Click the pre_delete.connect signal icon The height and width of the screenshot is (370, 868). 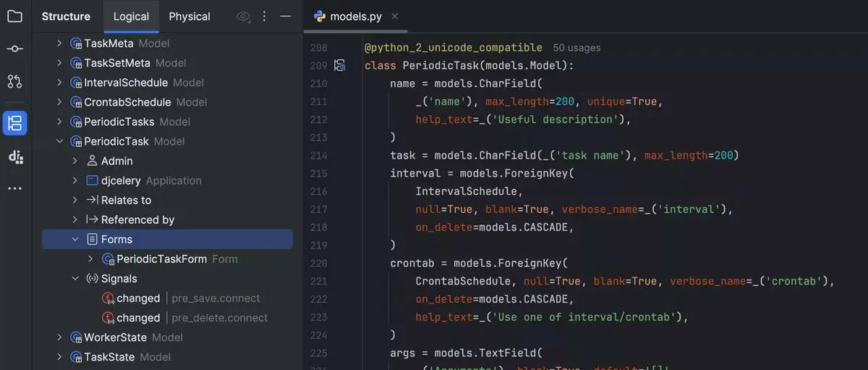109,317
